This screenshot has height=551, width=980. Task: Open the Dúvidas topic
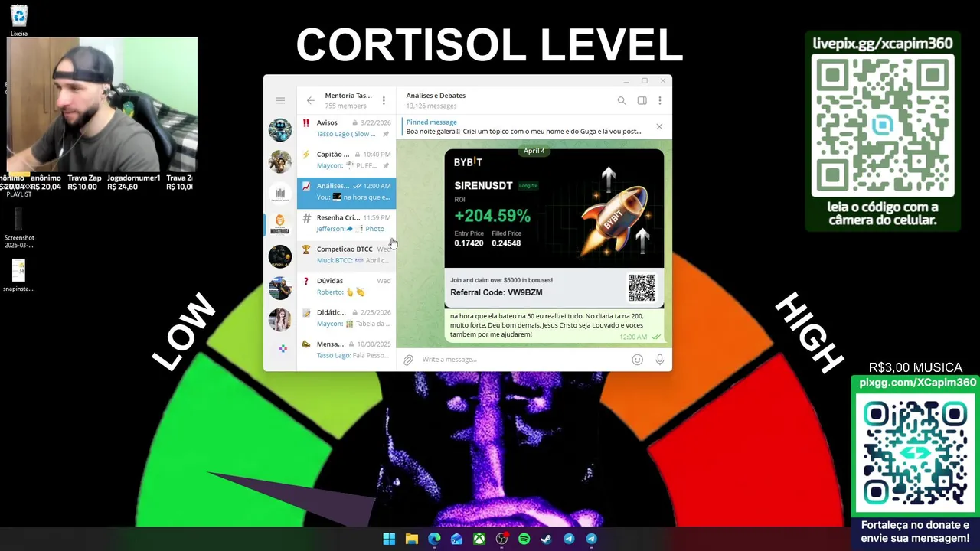click(x=347, y=286)
